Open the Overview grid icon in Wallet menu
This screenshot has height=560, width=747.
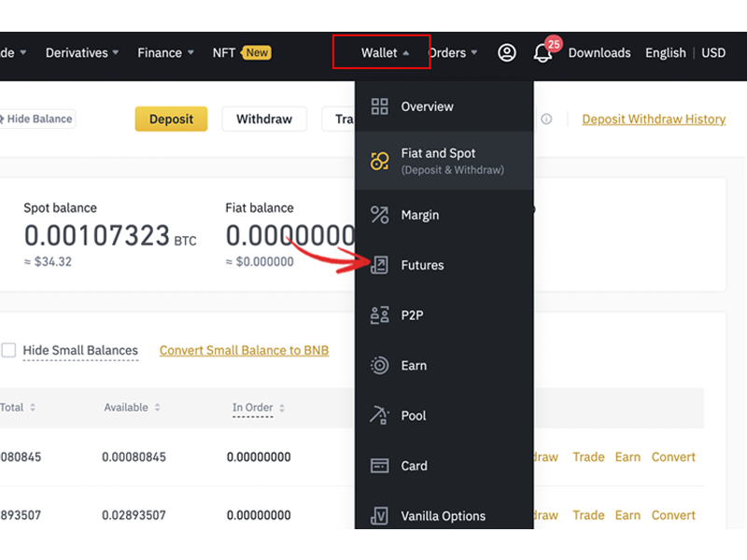click(x=380, y=106)
